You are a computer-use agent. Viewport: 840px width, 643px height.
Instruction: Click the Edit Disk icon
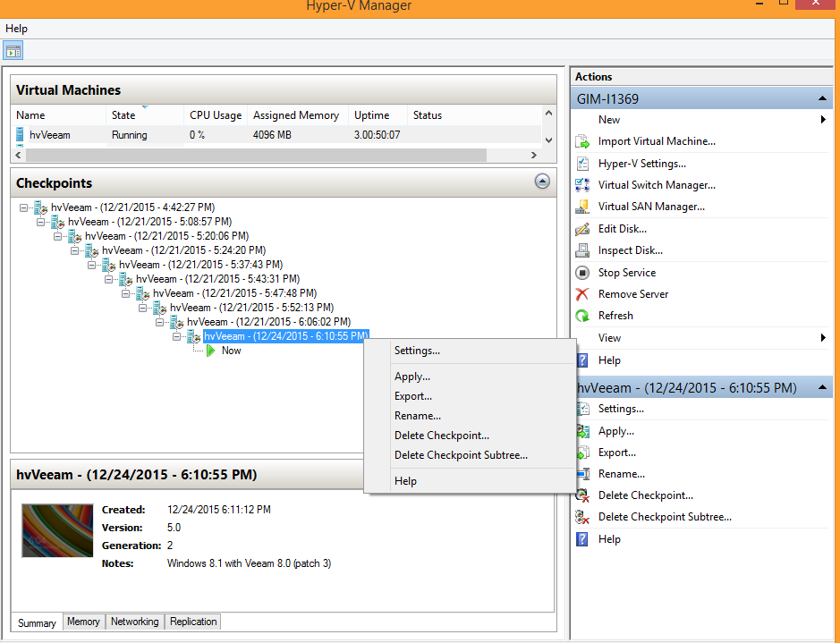582,229
